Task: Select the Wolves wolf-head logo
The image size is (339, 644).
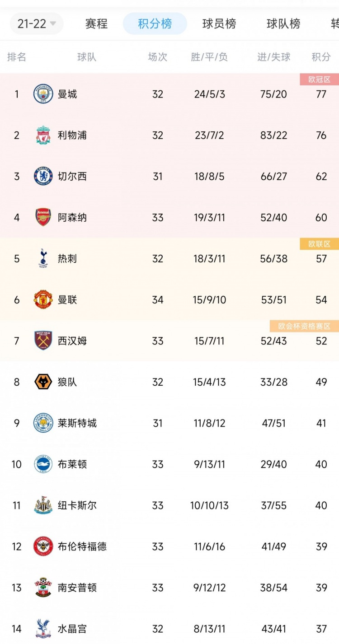Action: [x=43, y=382]
